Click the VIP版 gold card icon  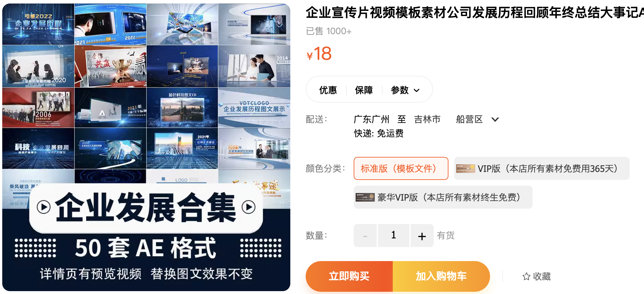click(x=465, y=168)
